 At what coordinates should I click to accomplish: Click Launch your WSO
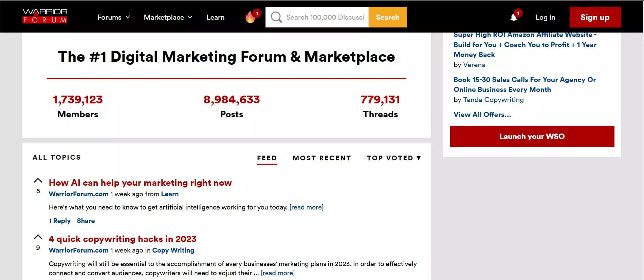532,136
